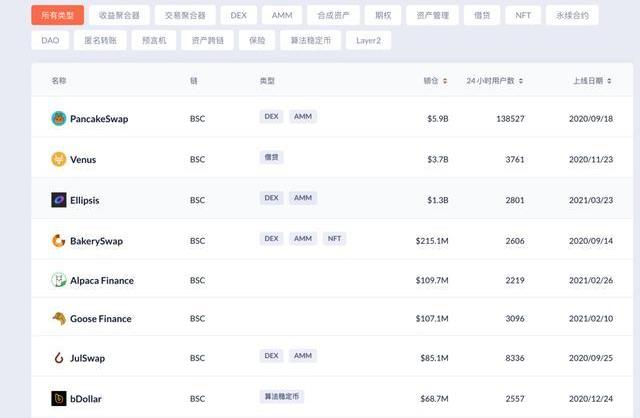Click the 138527 user count cell
640x418 pixels.
click(510, 119)
